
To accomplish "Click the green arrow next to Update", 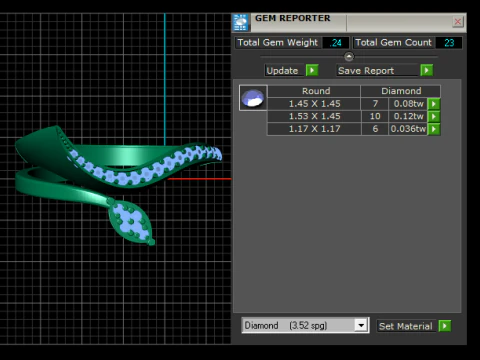I will tap(312, 70).
